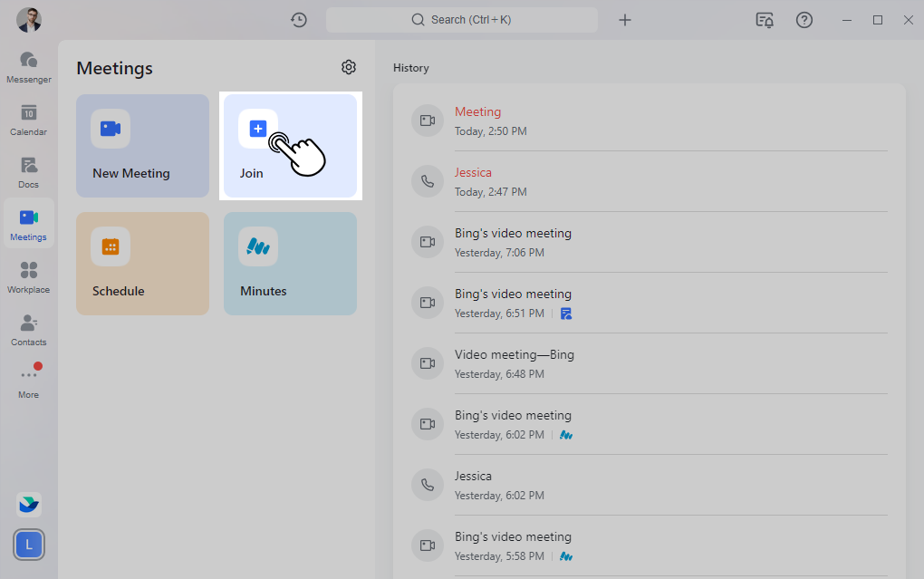Open Messenger in the sidebar
The image size is (924, 579).
pos(29,67)
